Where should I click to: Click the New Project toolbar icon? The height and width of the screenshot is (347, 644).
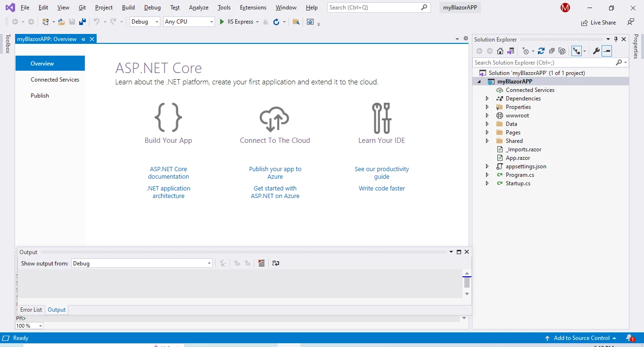(x=46, y=22)
